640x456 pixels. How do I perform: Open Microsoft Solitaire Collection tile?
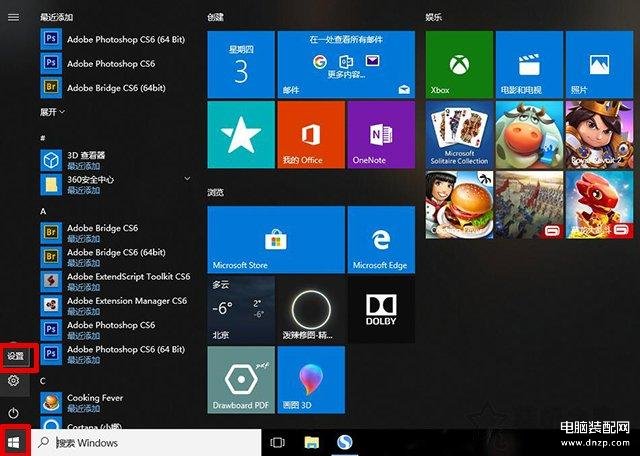459,135
